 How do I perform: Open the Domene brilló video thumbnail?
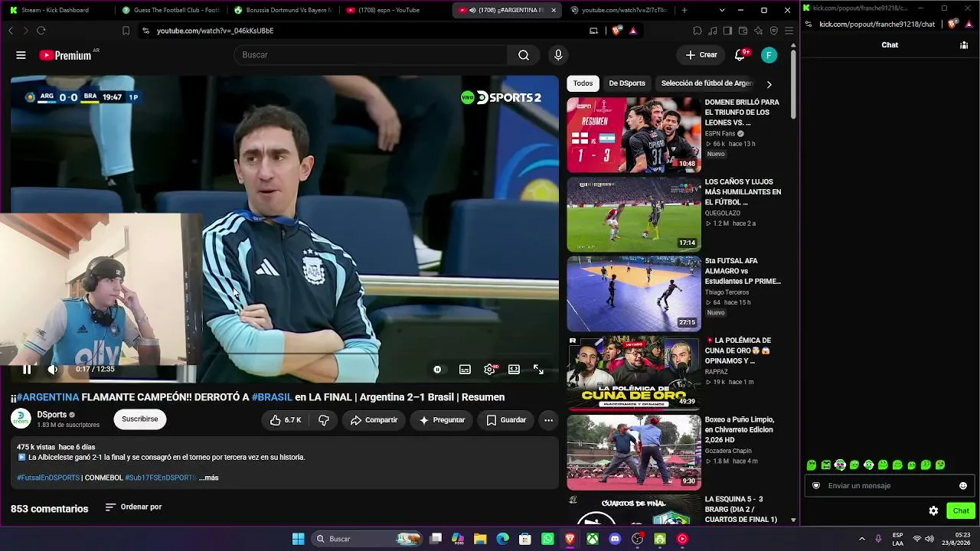634,135
